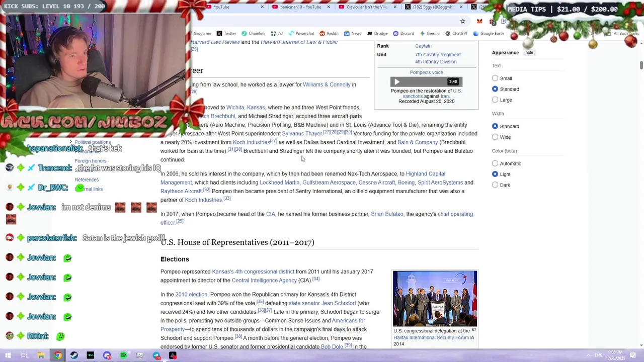Open the Groyp.me bookmark

click(x=202, y=34)
